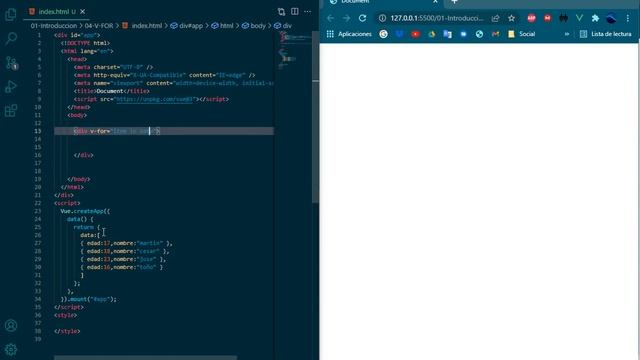Open the Extensions view
The image size is (640, 360).
[11, 110]
